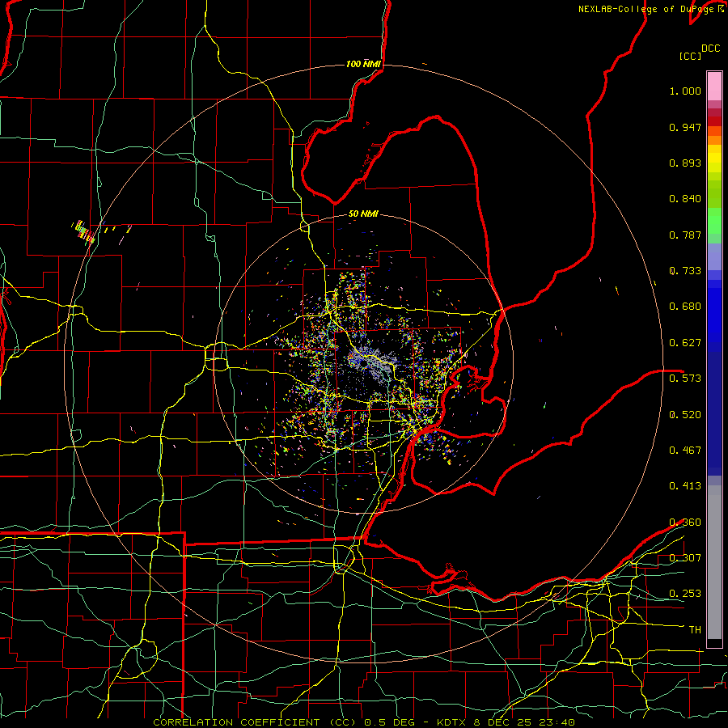Click the 0.787 scale value
Image resolution: width=728 pixels, height=728 pixels.
tap(685, 235)
